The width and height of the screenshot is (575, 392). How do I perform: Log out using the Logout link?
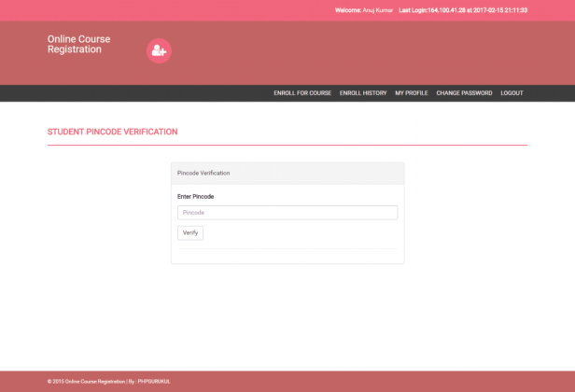[x=512, y=93]
